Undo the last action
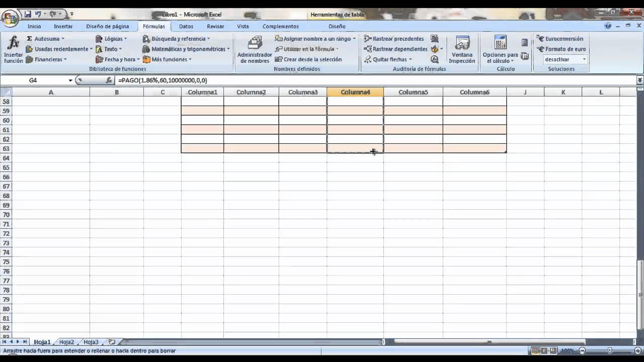This screenshot has width=644, height=362. click(x=38, y=14)
